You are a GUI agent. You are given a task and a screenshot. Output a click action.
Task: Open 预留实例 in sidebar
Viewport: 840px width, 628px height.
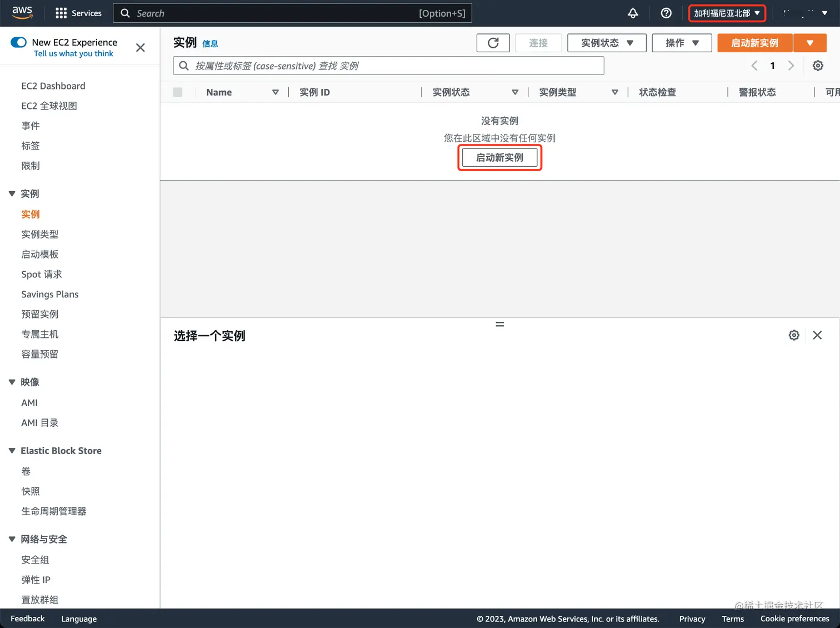[40, 315]
